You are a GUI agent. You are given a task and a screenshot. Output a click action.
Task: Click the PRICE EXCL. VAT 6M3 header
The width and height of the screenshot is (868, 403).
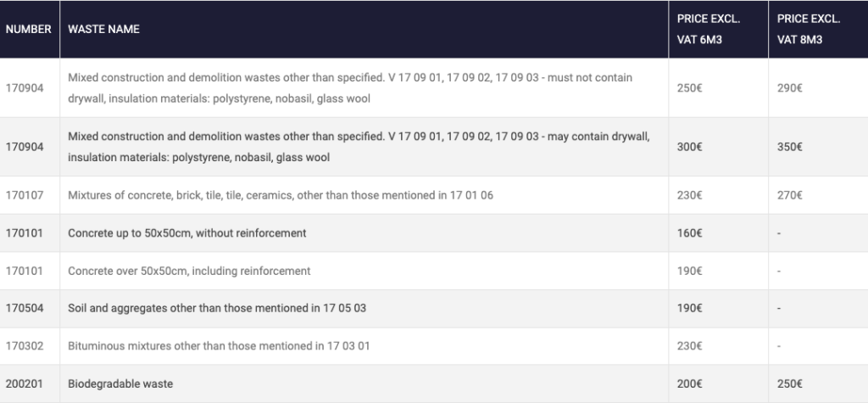(708, 30)
